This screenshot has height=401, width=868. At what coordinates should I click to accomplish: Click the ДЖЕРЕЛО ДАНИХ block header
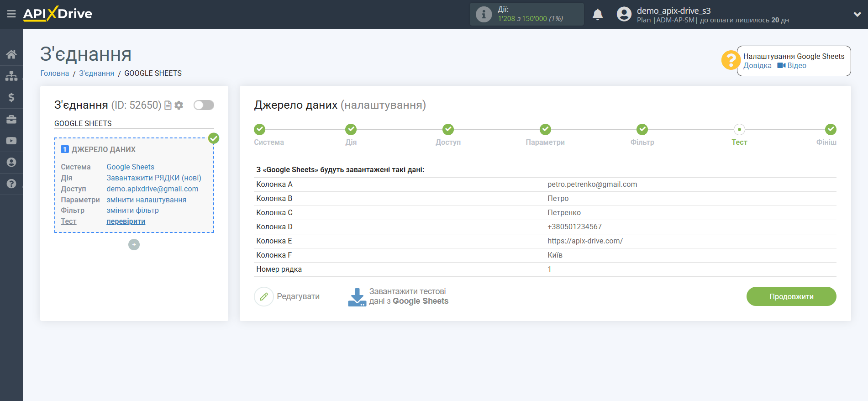tap(104, 149)
